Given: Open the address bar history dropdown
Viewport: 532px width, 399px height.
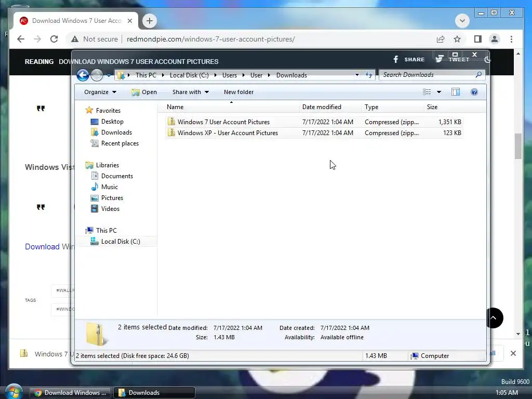Looking at the screenshot, I should 357,75.
